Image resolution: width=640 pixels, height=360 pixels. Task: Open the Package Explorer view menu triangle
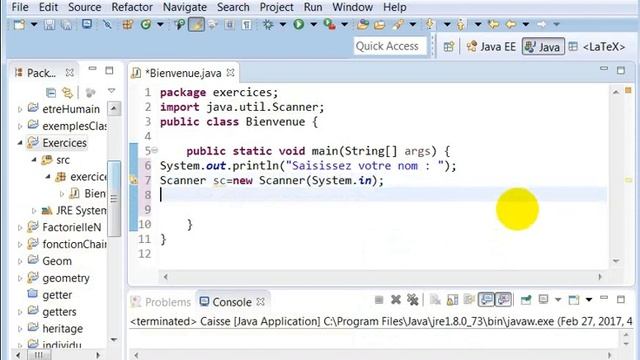click(x=111, y=91)
